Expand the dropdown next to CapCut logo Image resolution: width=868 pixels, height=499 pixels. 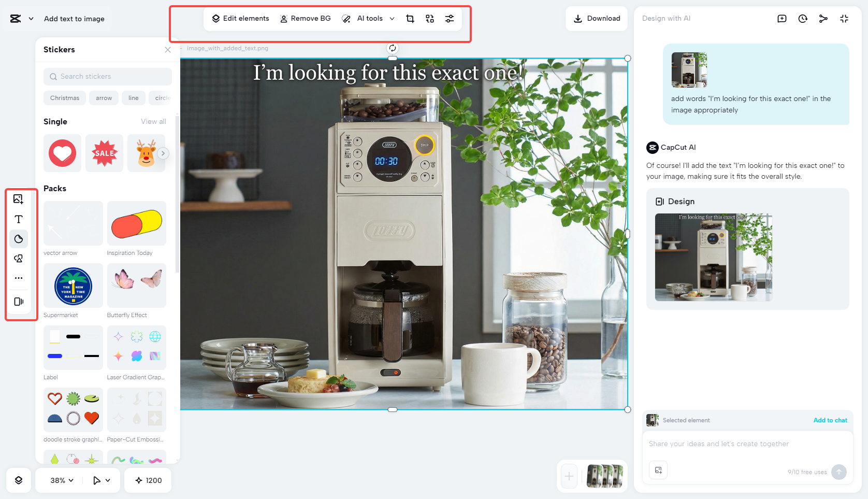coord(31,19)
